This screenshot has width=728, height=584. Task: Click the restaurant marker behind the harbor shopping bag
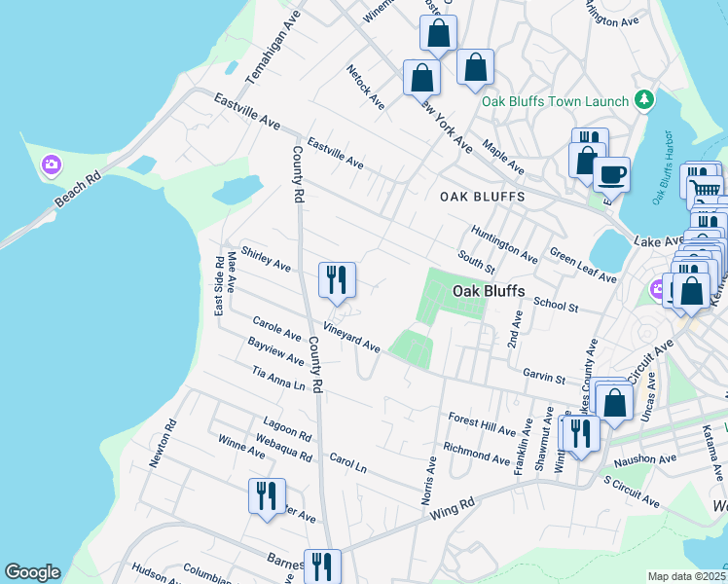coord(591,135)
